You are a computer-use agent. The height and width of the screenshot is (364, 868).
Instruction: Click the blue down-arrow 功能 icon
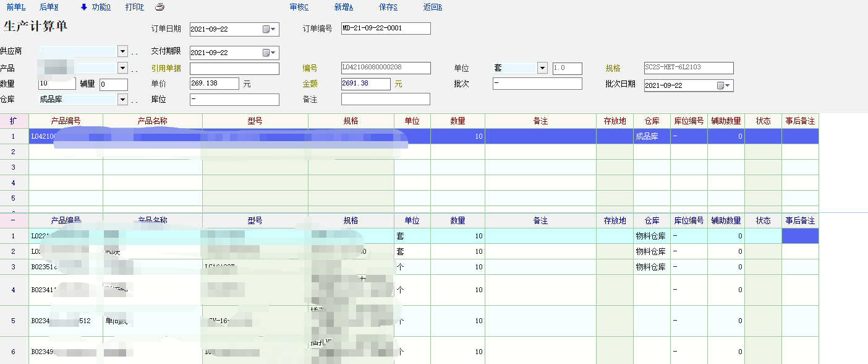pyautogui.click(x=84, y=7)
